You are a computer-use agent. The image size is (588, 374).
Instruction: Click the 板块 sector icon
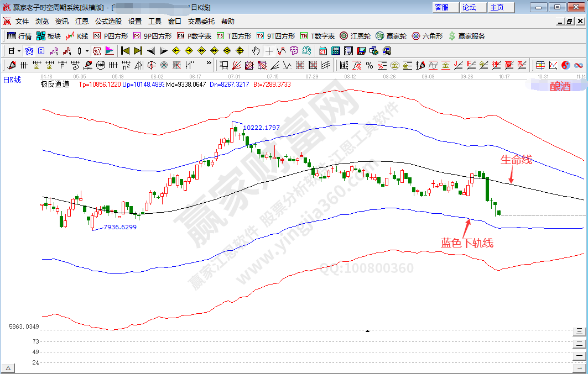pyautogui.click(x=48, y=36)
